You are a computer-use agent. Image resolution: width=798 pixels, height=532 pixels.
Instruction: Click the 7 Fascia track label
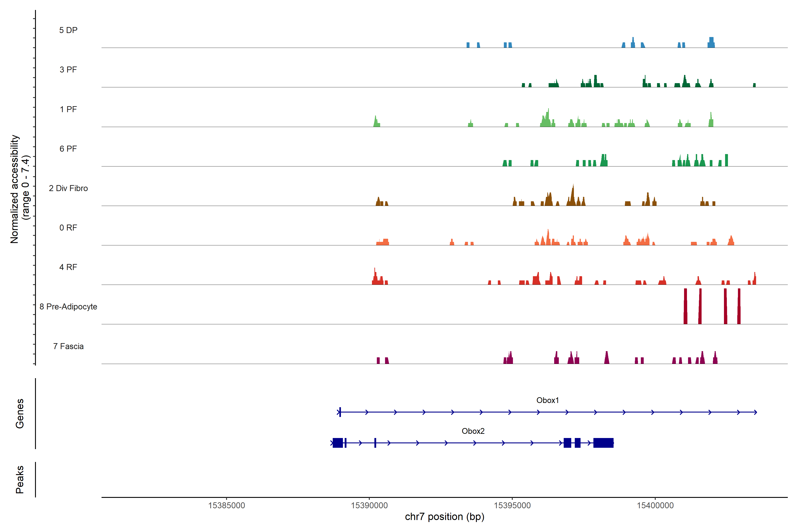[x=68, y=346]
